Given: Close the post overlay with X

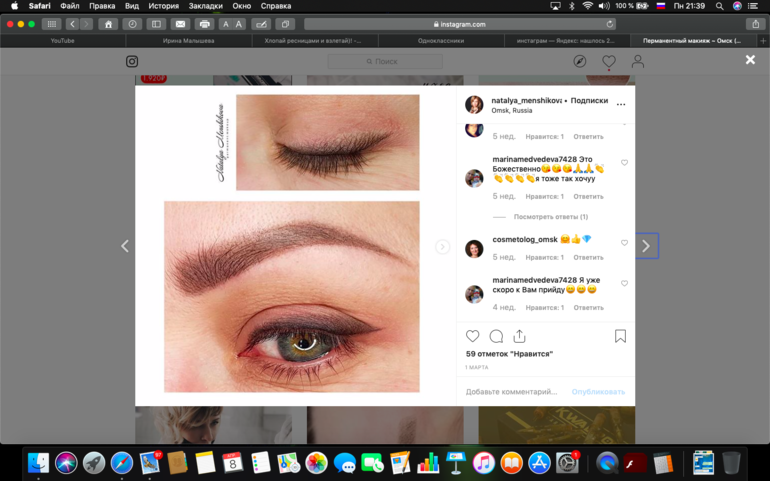Looking at the screenshot, I should (x=750, y=60).
